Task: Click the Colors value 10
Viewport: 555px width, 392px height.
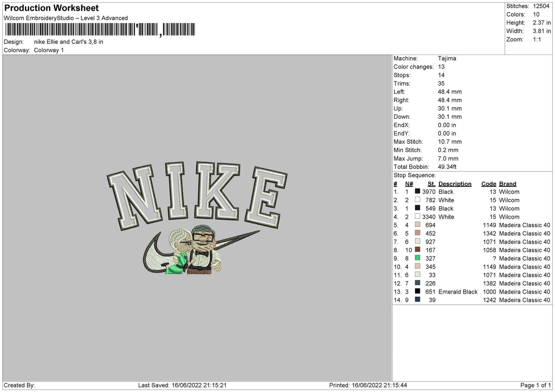Action: pos(536,14)
